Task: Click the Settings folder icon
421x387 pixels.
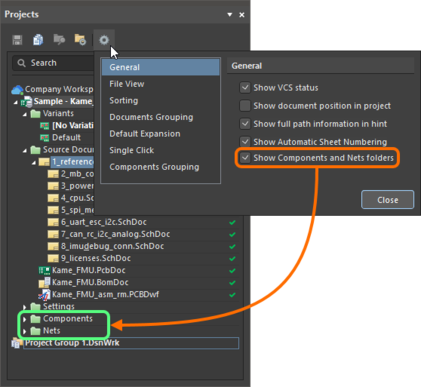Action: [x=35, y=306]
